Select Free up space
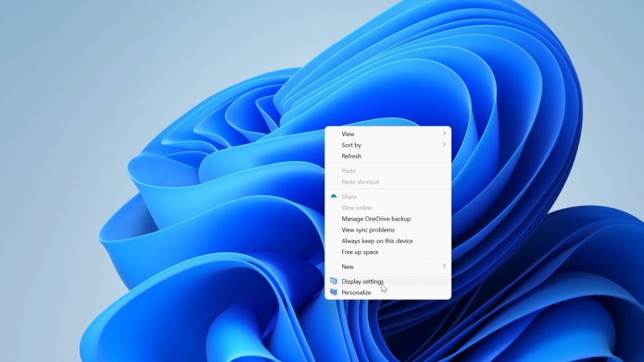644x362 pixels. click(388, 252)
